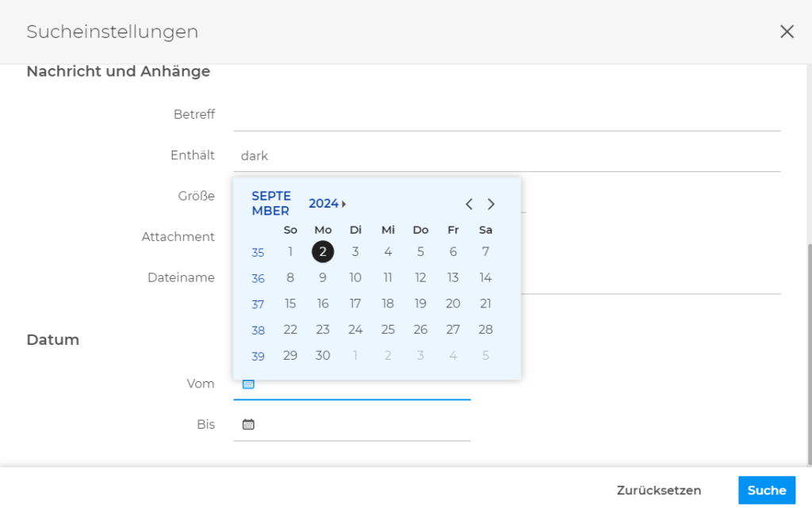Focus the Enthält field containing dark
This screenshot has width=812, height=508.
[507, 156]
